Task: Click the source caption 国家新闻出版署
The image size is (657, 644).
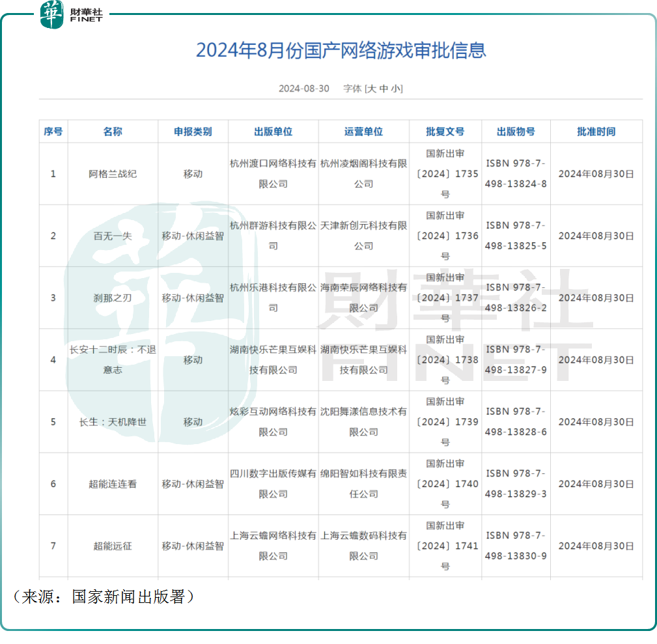Action: tap(128, 596)
